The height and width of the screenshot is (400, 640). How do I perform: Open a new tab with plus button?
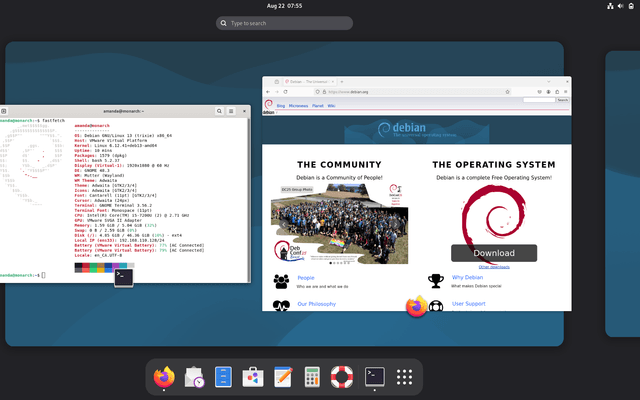point(342,82)
